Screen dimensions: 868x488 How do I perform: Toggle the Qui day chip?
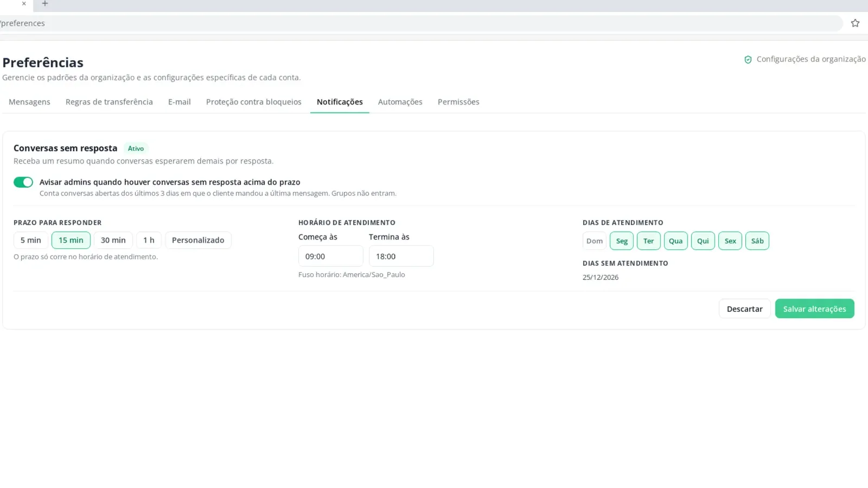[x=703, y=241]
